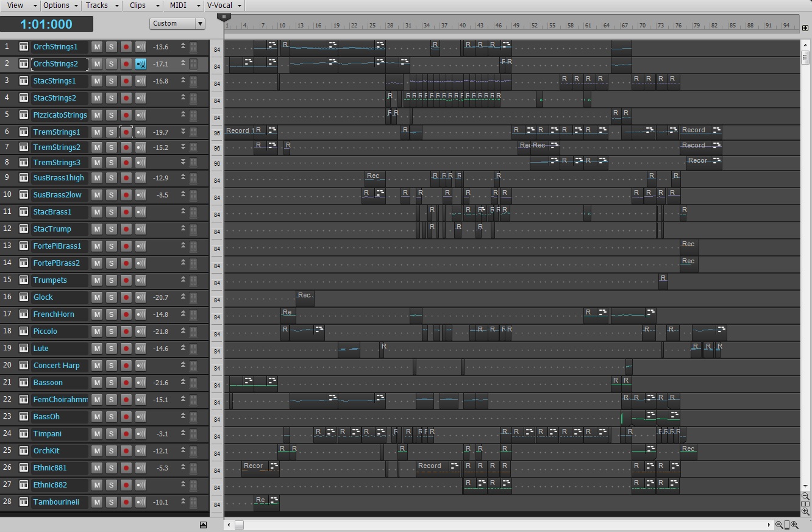
Task: Click the 1:01:000 time display
Action: point(46,24)
